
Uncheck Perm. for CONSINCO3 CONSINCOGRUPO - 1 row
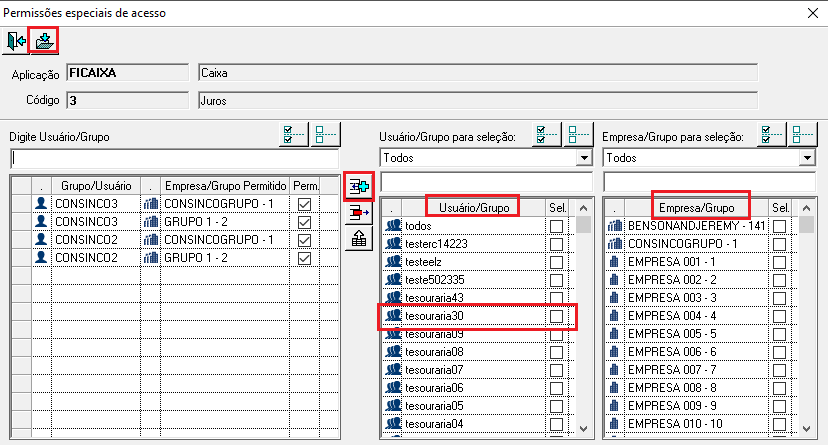[304, 204]
